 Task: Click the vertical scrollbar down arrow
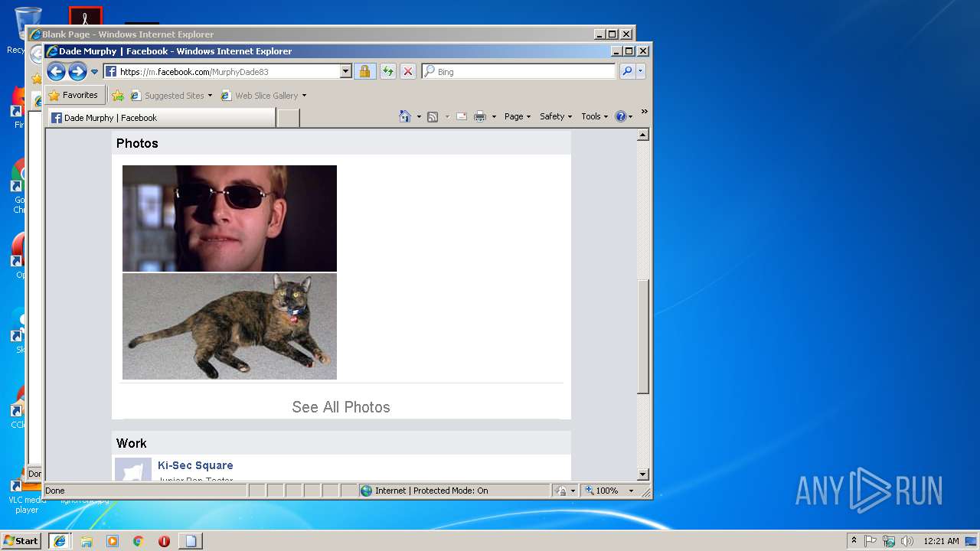click(x=643, y=474)
